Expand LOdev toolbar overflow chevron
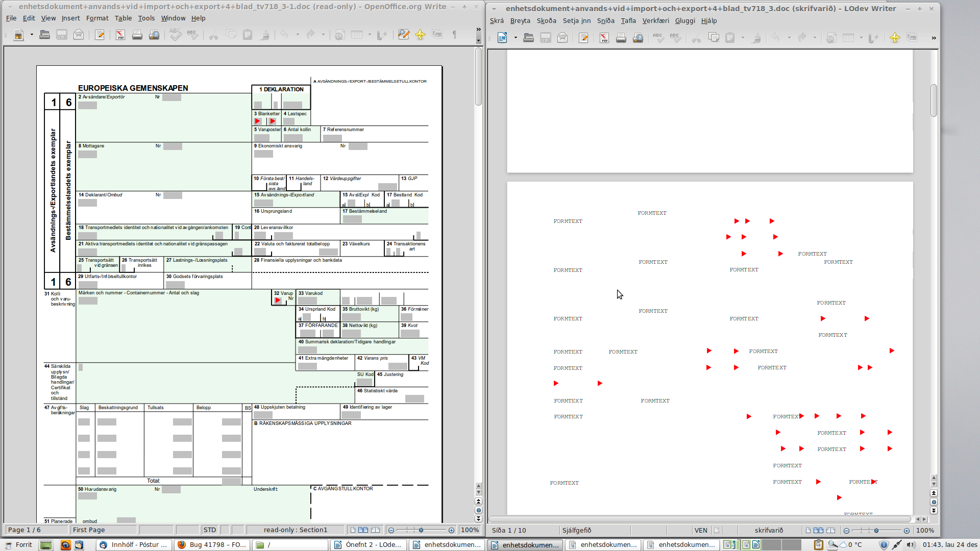The height and width of the screenshot is (551, 980). (934, 38)
